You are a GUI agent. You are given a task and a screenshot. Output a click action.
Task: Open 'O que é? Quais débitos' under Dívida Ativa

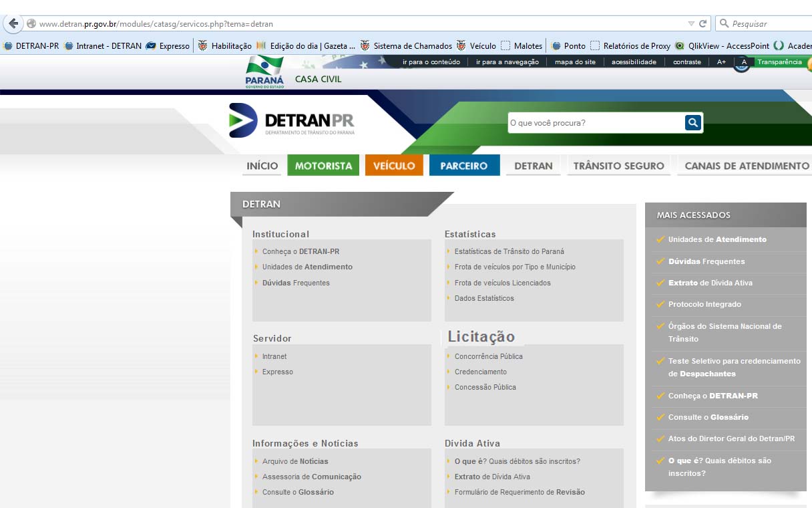518,461
